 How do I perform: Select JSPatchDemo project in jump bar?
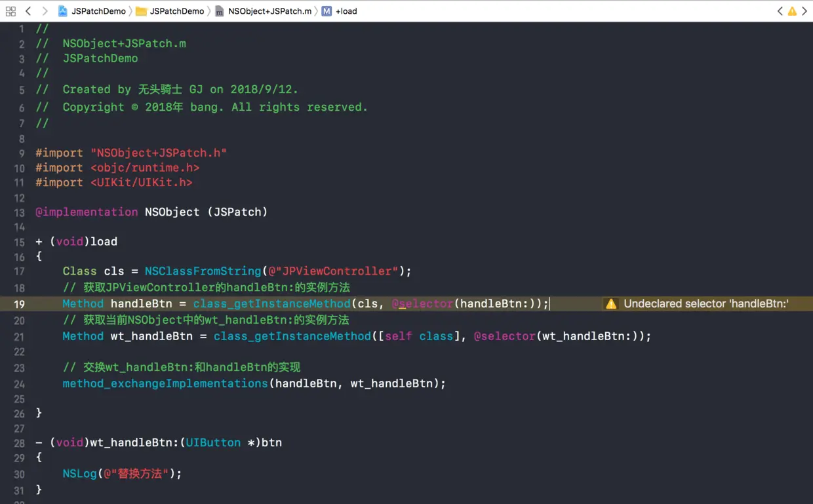point(92,11)
